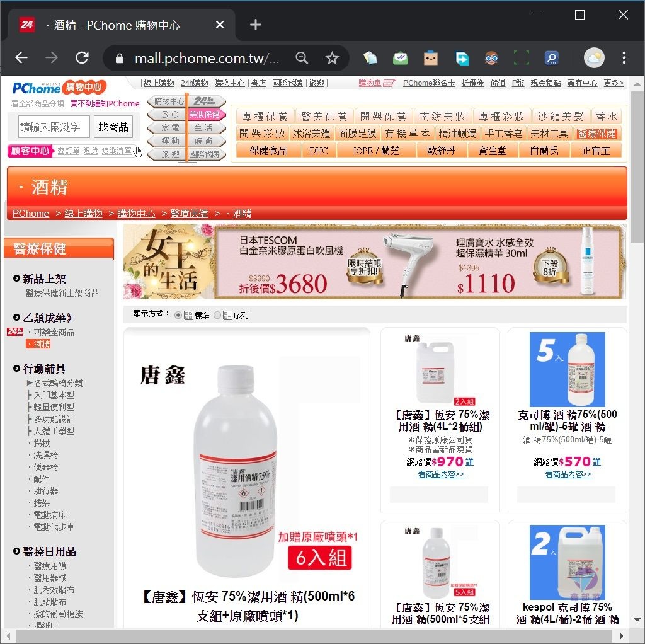
Task: Click the 24h icon beside 西藥全商品
Action: click(x=15, y=331)
